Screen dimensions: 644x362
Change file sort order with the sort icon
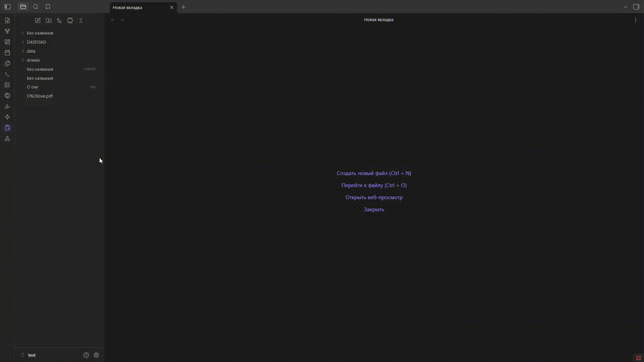59,20
